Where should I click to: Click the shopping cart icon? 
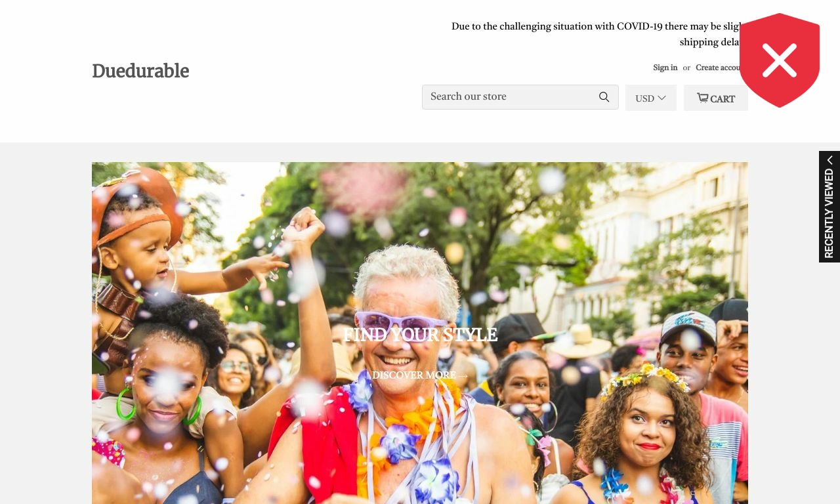click(x=703, y=98)
